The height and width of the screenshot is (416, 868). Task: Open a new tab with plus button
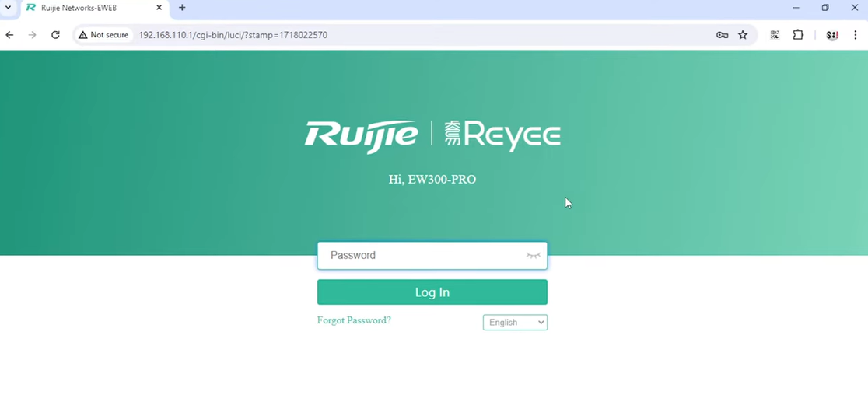coord(181,8)
